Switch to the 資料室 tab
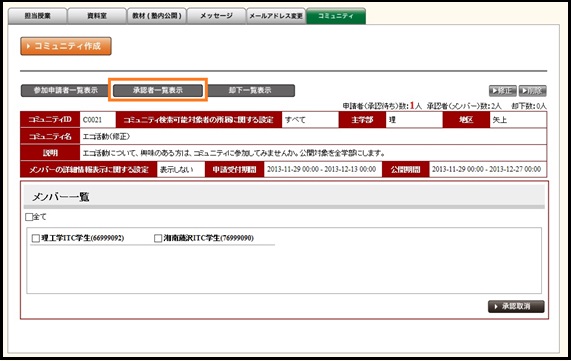Viewport: 571px width, 361px height. 97,16
